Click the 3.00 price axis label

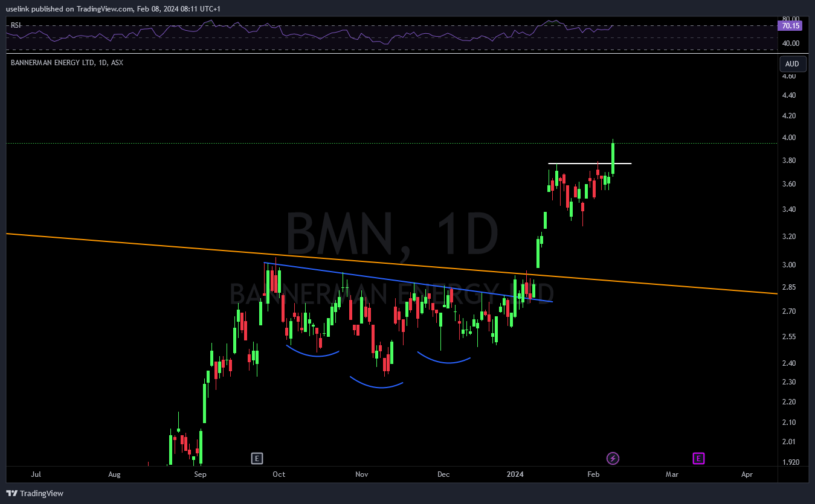[x=789, y=265]
